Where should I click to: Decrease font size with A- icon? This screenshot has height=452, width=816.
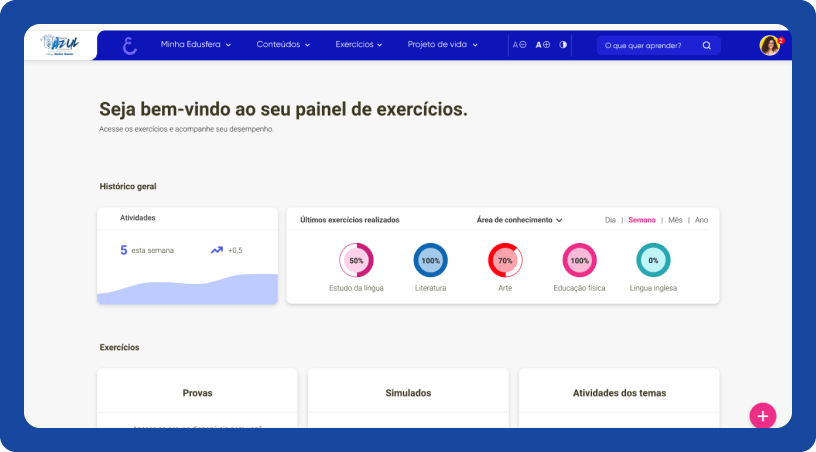coord(520,45)
